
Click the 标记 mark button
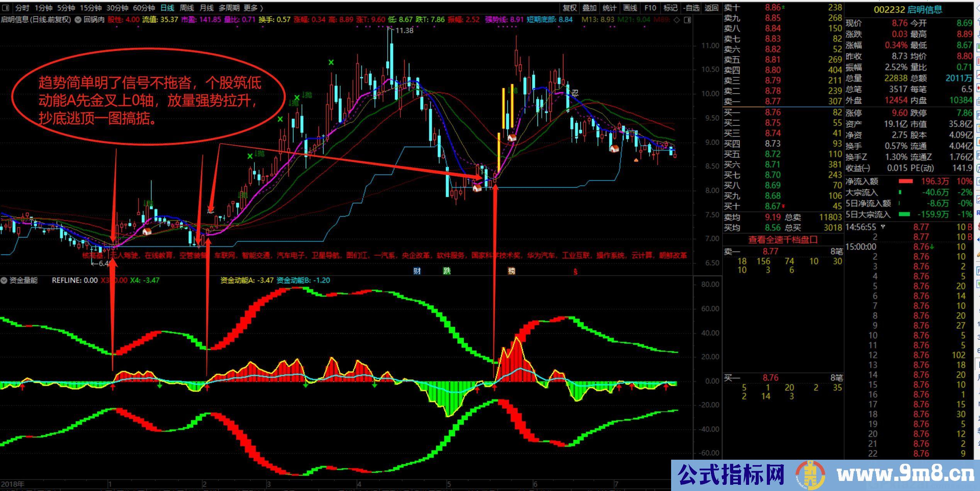tap(670, 8)
